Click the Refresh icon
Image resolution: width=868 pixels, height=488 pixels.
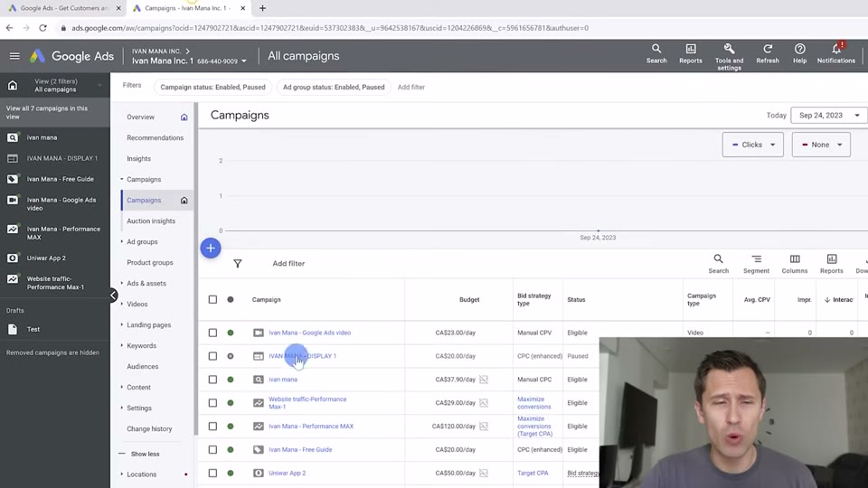[x=768, y=54]
